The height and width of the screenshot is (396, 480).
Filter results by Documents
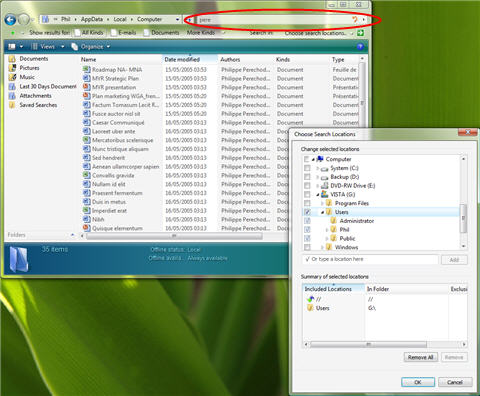162,33
